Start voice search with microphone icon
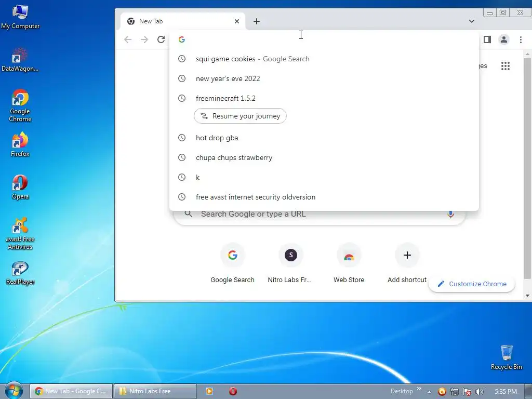The width and height of the screenshot is (532, 399). coord(450,215)
